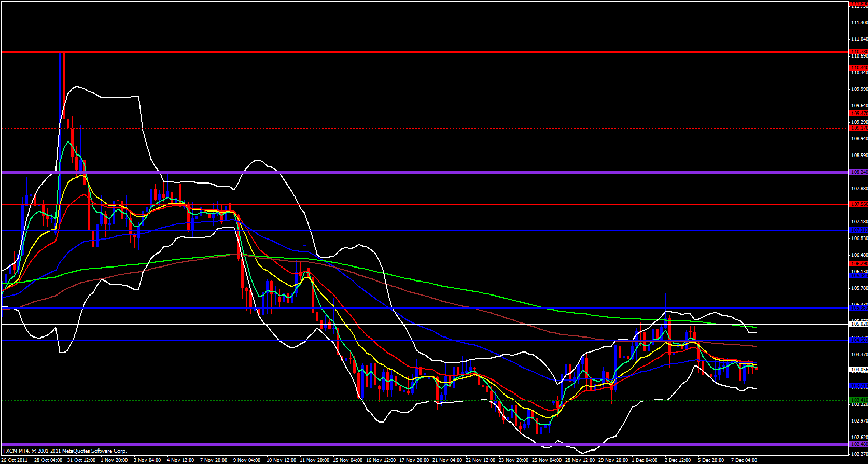Select the white 105.020 price label
Image resolution: width=868 pixels, height=464 pixels.
[859, 324]
